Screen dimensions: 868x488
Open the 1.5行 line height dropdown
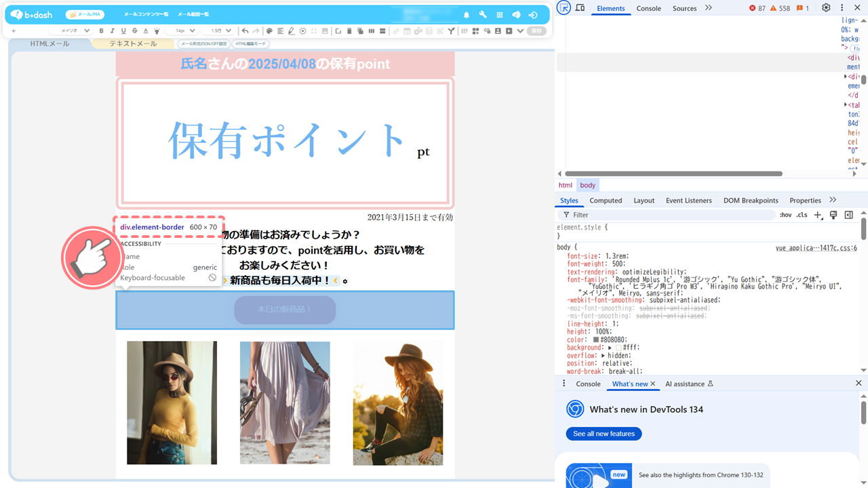pyautogui.click(x=218, y=30)
